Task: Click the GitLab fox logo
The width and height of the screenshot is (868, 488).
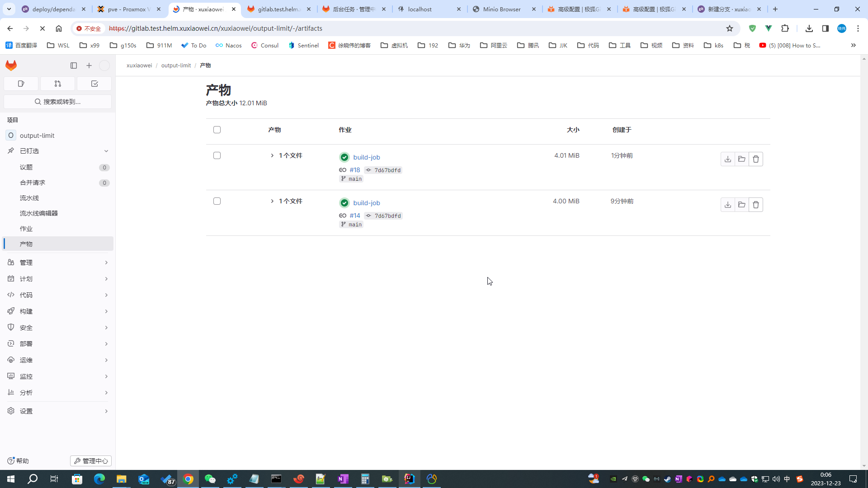Action: coord(11,66)
